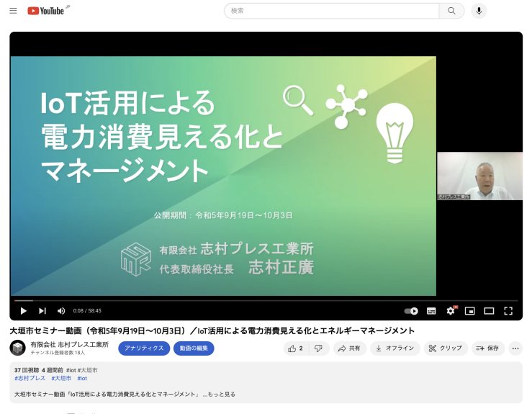Download video with オフライン button

click(395, 348)
